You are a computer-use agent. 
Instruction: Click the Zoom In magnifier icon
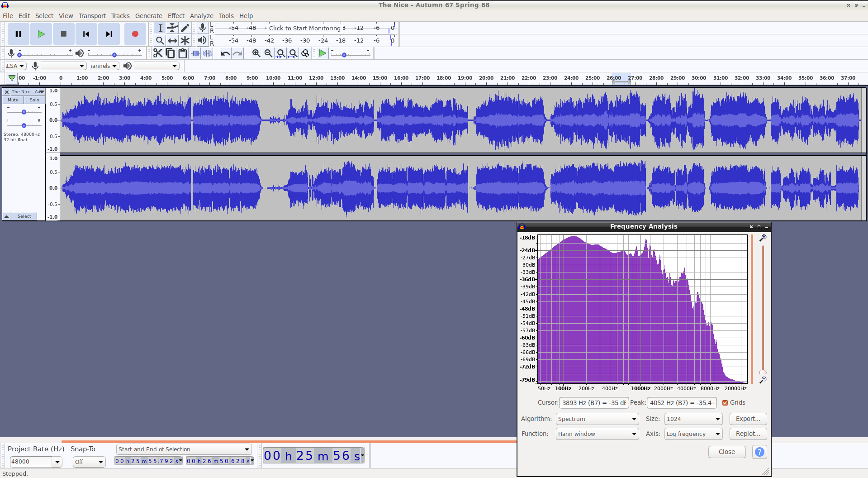pos(256,53)
